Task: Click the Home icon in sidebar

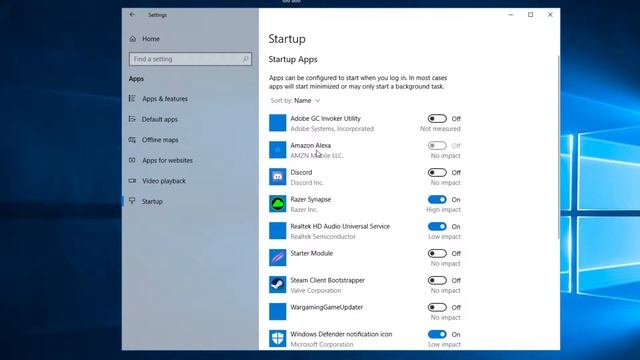Action: pyautogui.click(x=133, y=39)
